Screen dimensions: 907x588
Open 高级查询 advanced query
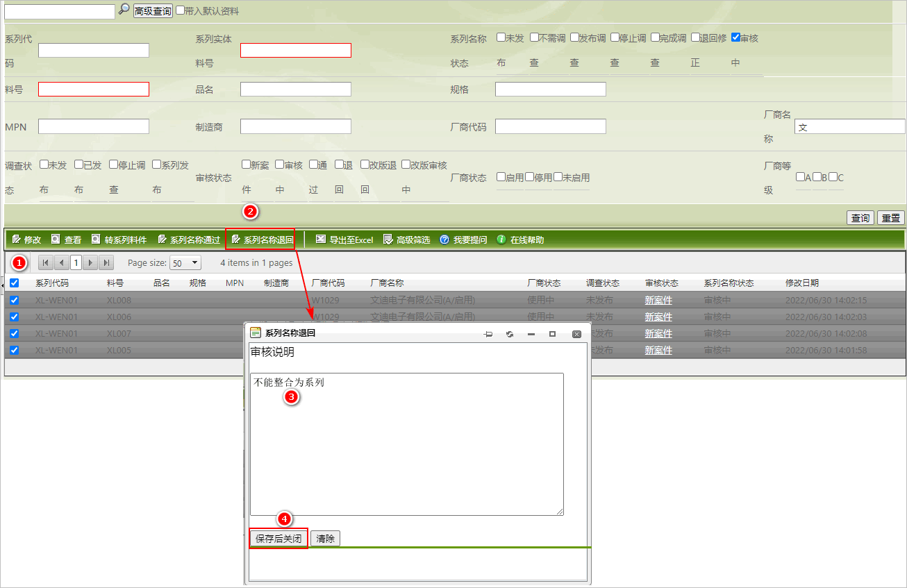click(x=153, y=12)
